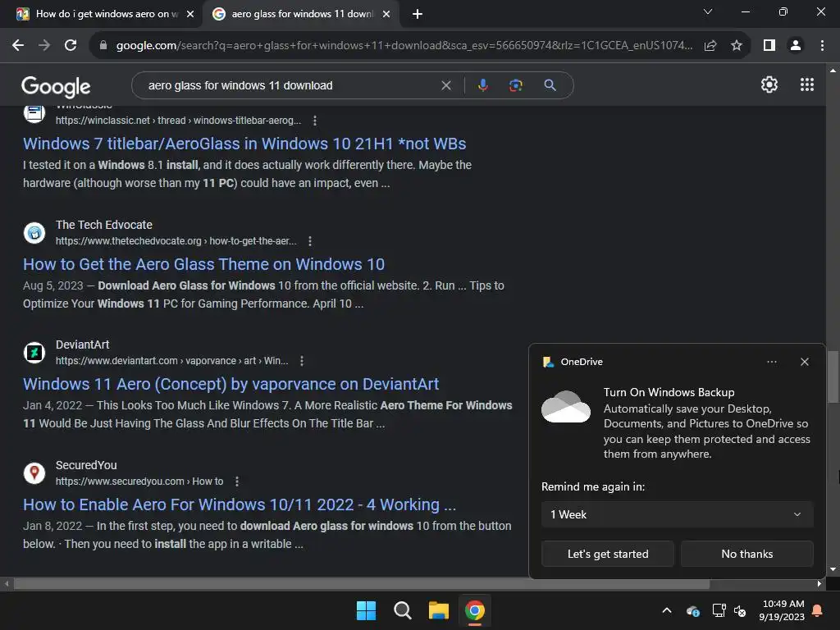The image size is (840, 630).
Task: Open Chrome three-dot menu
Action: pyautogui.click(x=822, y=46)
